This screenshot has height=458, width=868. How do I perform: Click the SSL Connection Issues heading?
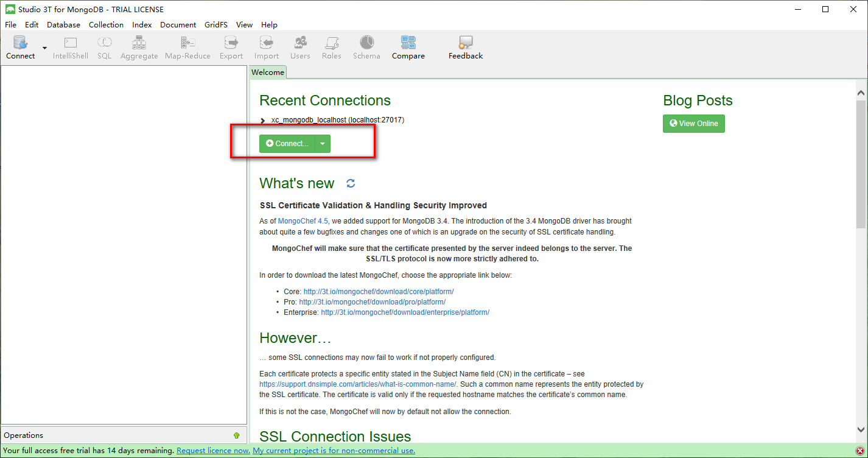(335, 436)
